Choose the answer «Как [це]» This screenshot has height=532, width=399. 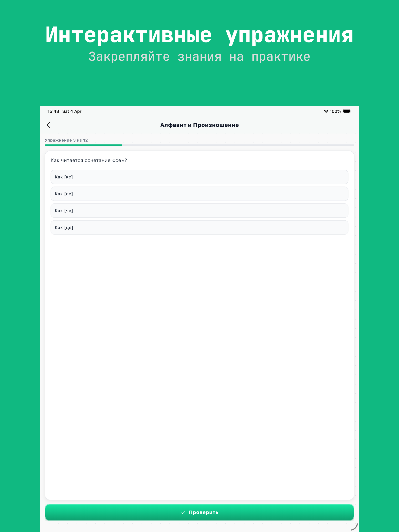click(199, 227)
